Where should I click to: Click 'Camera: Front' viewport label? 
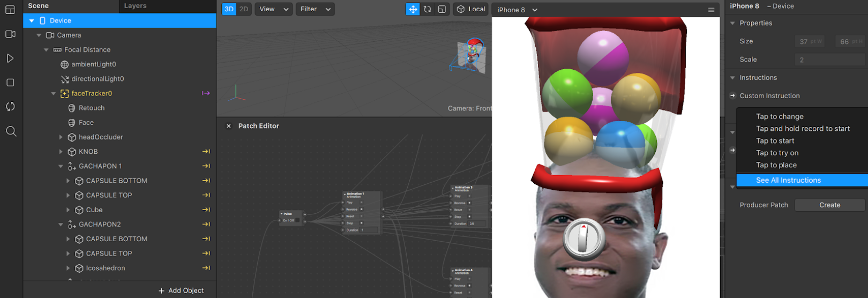click(469, 108)
